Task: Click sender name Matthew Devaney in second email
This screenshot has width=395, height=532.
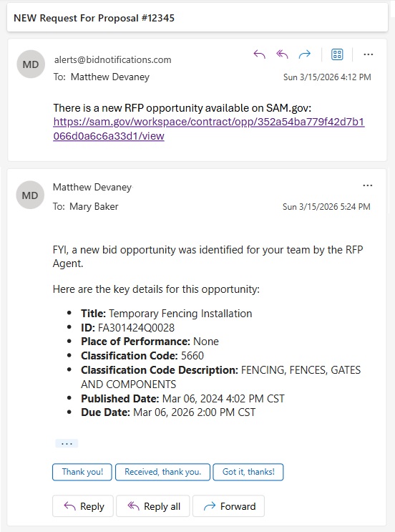Action: (92, 187)
